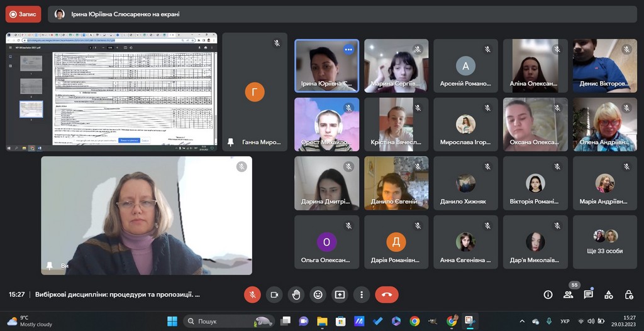Leave the call with red hang-up button
The width and height of the screenshot is (644, 331).
386,295
